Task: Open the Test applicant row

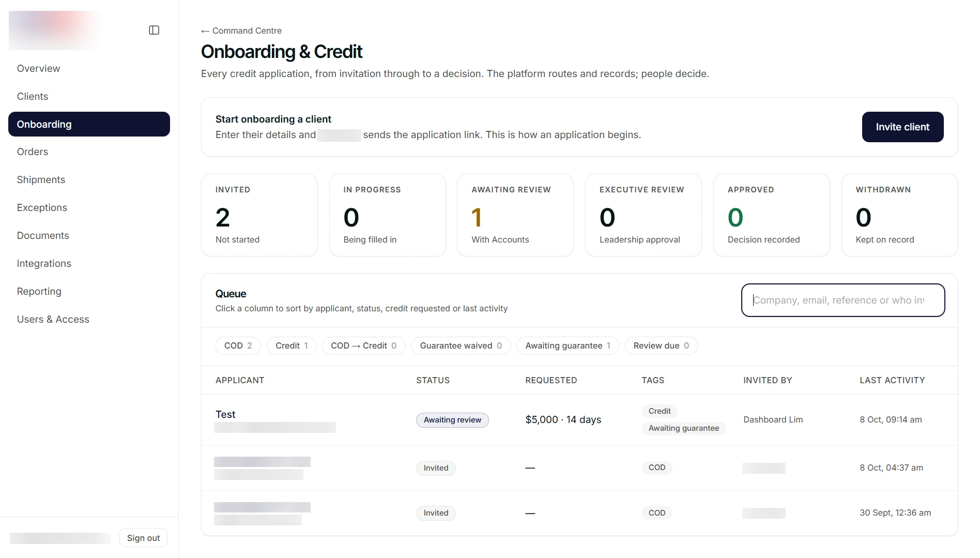Action: [579, 420]
